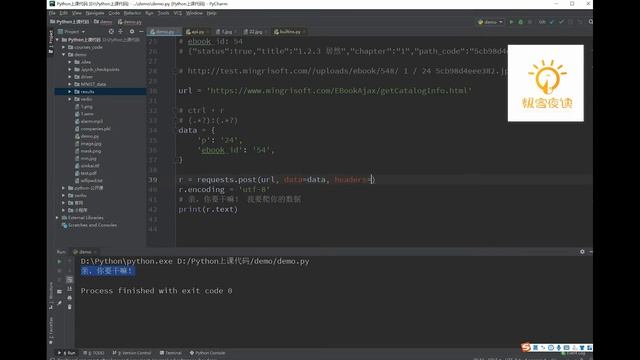Click the VCS update project icon
The height and width of the screenshot is (360, 640).
[x=552, y=22]
